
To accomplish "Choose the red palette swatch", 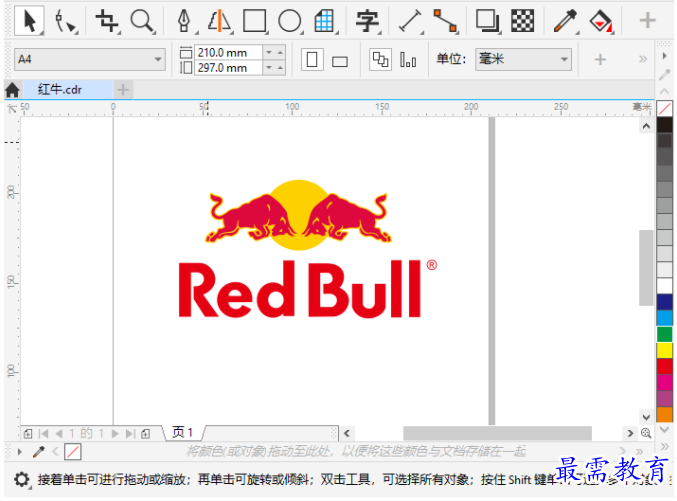I will (x=664, y=366).
